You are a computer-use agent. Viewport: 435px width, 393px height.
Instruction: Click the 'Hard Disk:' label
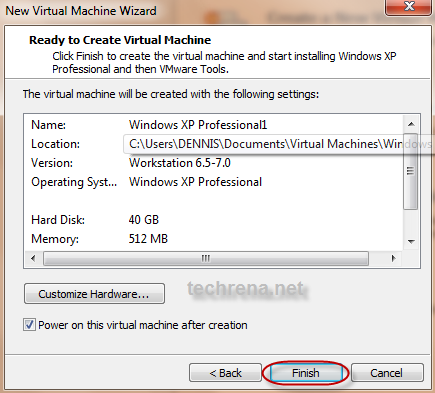tap(58, 220)
